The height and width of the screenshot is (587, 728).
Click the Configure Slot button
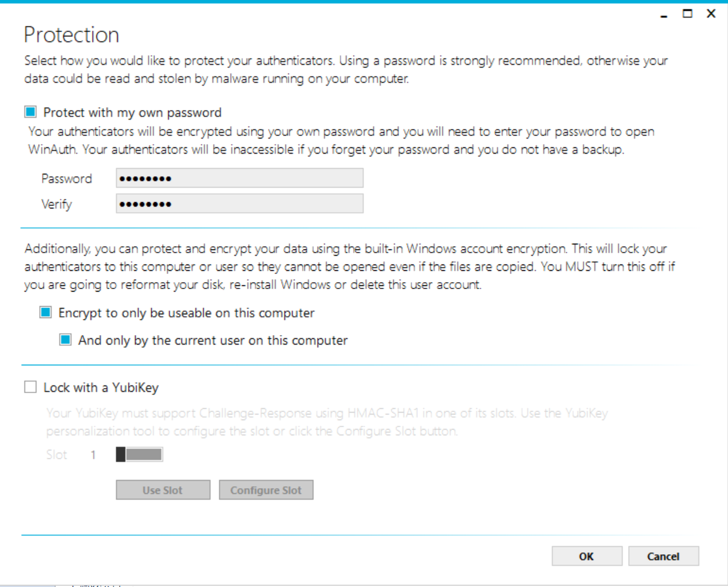265,489
